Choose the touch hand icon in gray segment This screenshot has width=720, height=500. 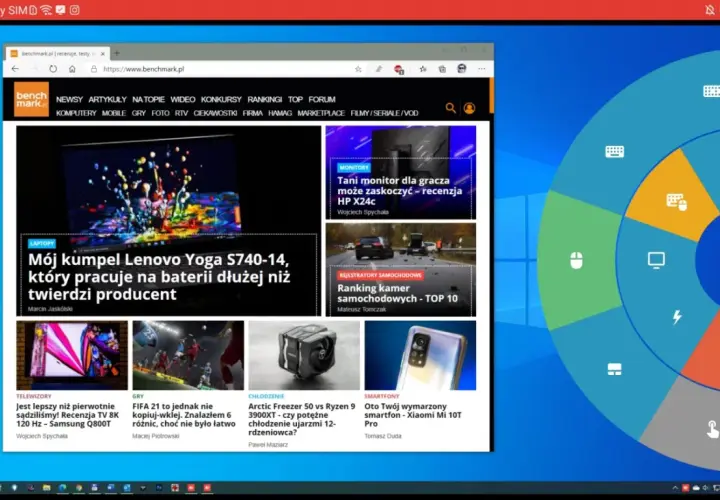click(x=712, y=429)
